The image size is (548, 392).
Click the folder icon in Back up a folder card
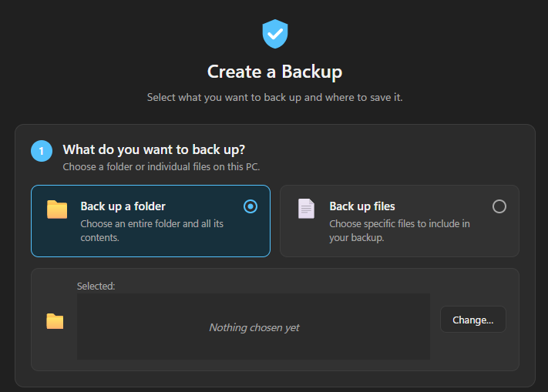57,209
